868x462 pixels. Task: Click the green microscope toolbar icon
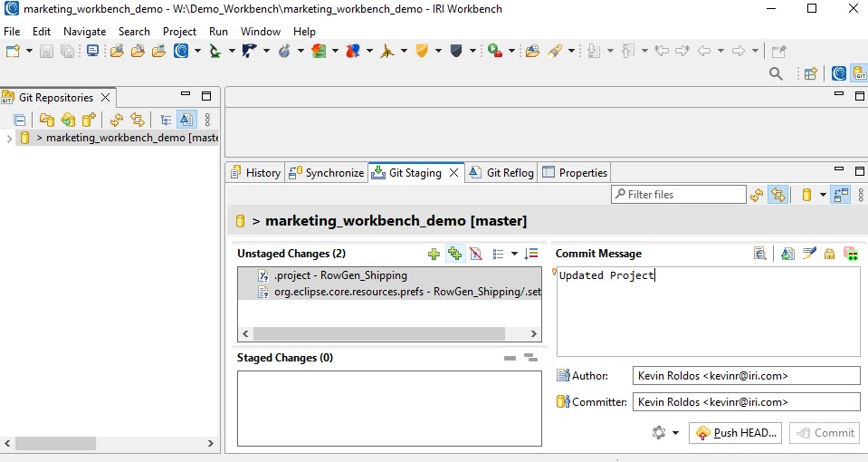tap(215, 51)
